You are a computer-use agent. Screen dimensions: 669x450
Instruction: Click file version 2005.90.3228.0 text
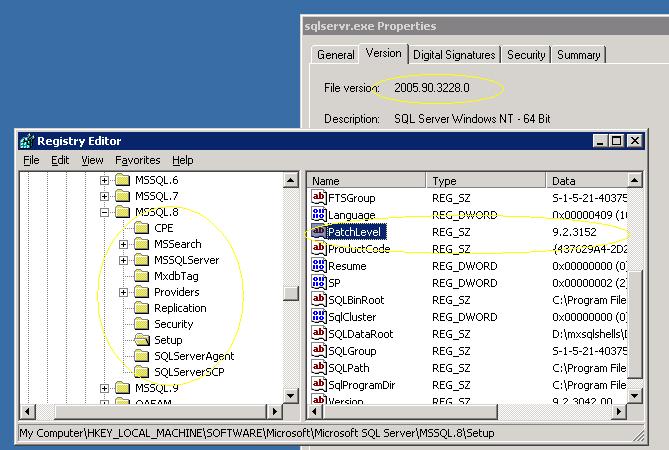tap(431, 88)
